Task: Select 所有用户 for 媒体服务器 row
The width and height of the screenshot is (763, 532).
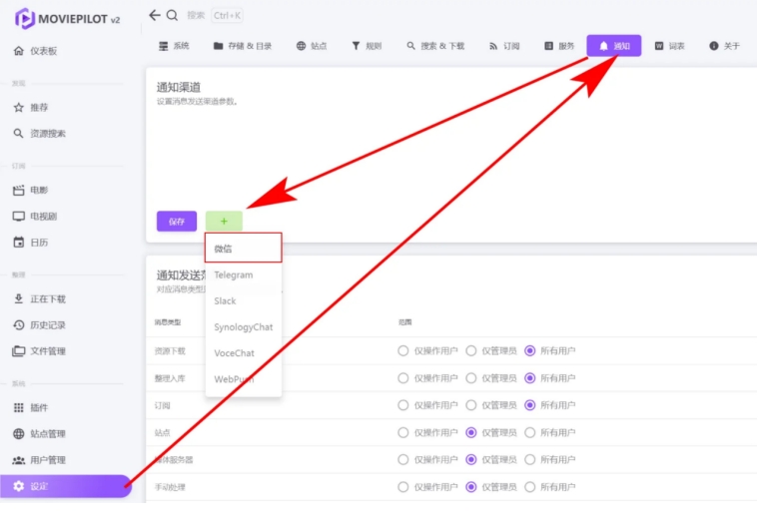Action: 530,459
